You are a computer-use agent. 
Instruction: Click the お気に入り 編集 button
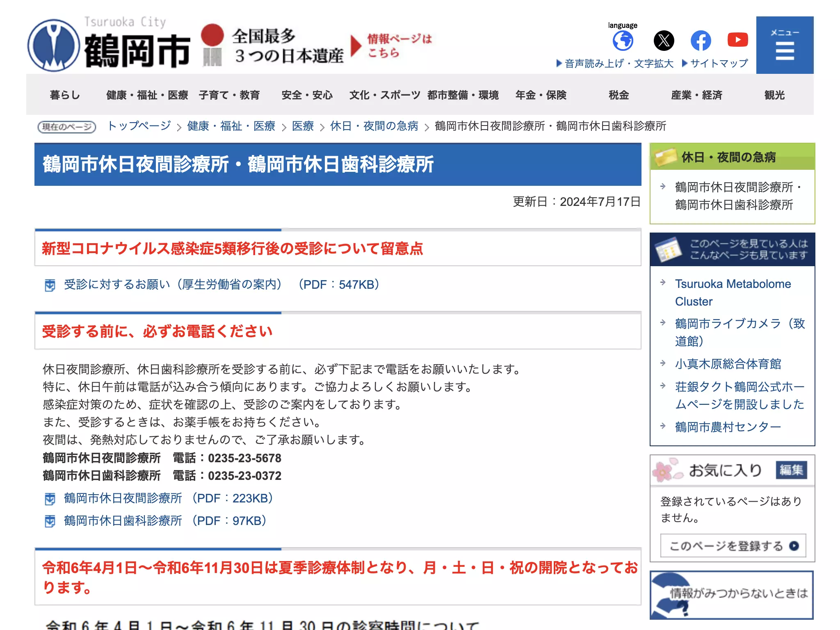pyautogui.click(x=791, y=470)
